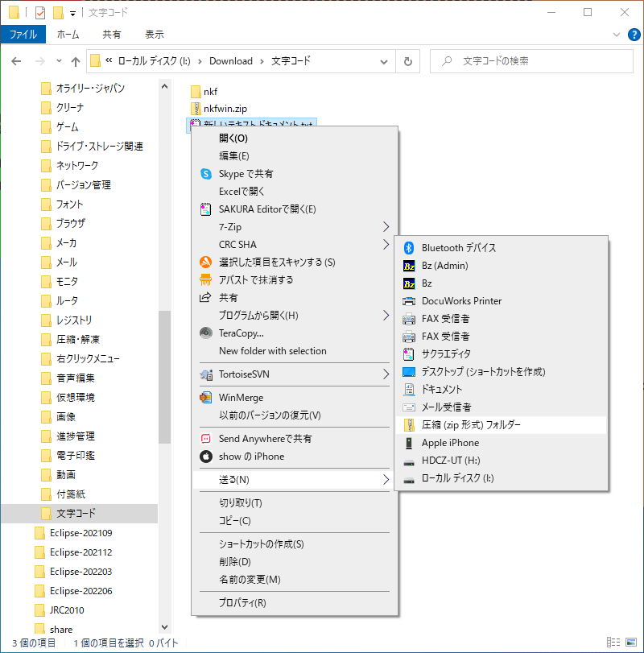Click the サクラエディタ icon in Send To submenu
The height and width of the screenshot is (653, 644).
[x=409, y=354]
